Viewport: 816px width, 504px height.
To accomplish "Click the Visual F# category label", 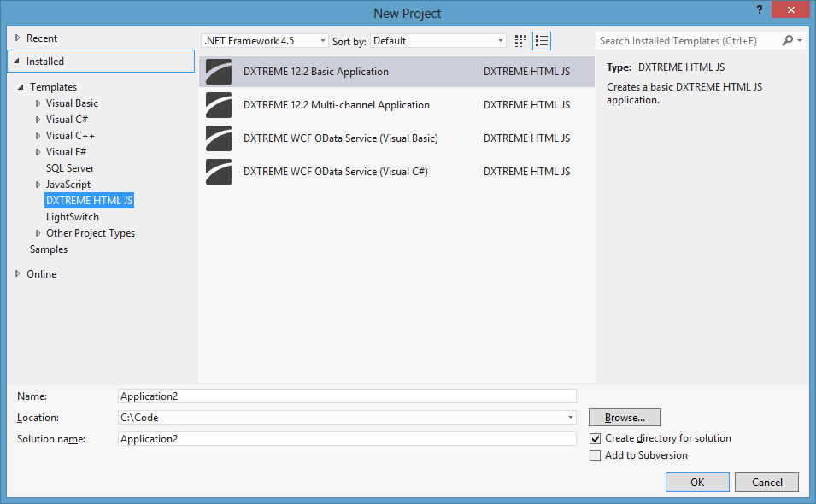I will [x=66, y=152].
